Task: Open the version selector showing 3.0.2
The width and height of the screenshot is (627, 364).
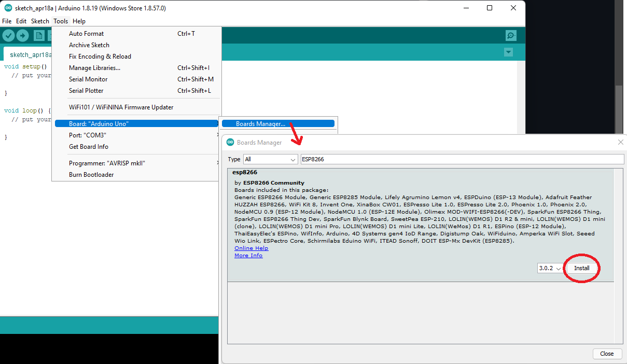Action: (x=549, y=268)
